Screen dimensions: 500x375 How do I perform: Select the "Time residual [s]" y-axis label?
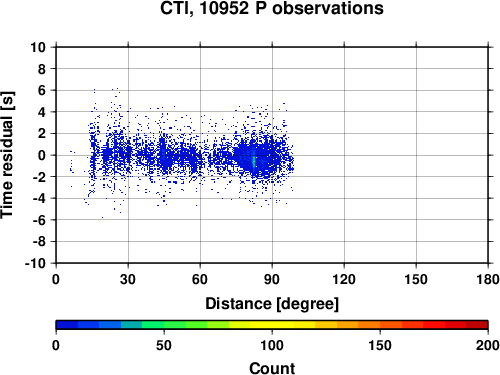(7, 155)
